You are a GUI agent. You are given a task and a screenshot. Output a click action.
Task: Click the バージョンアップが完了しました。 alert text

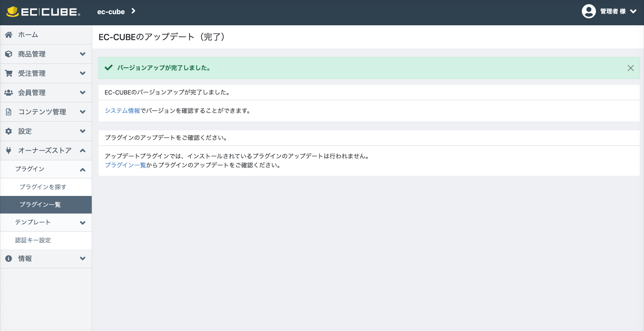click(x=164, y=68)
